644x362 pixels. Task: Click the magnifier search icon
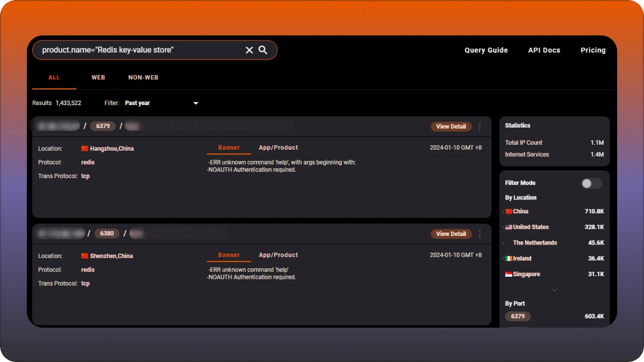click(263, 50)
